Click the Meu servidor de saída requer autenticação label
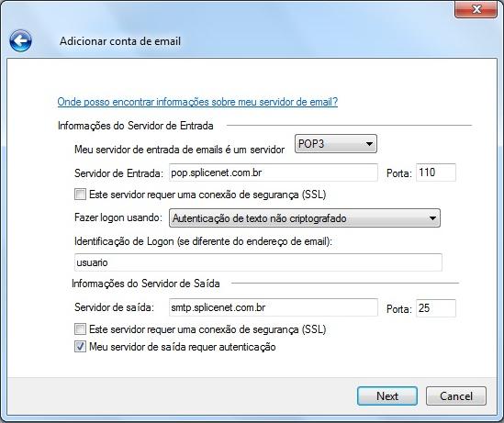The width and height of the screenshot is (504, 423). coord(183,347)
